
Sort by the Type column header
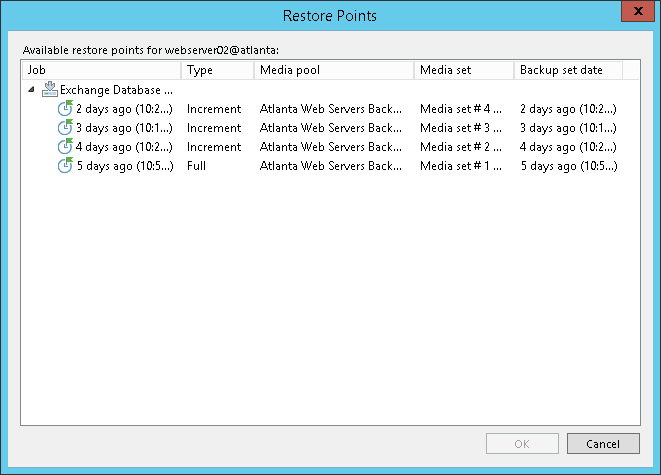click(x=217, y=70)
